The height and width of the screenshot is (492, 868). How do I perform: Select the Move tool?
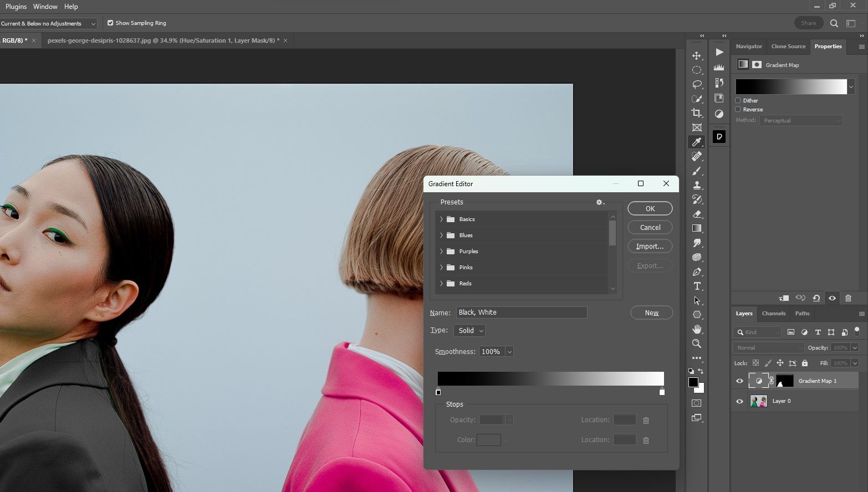point(697,56)
